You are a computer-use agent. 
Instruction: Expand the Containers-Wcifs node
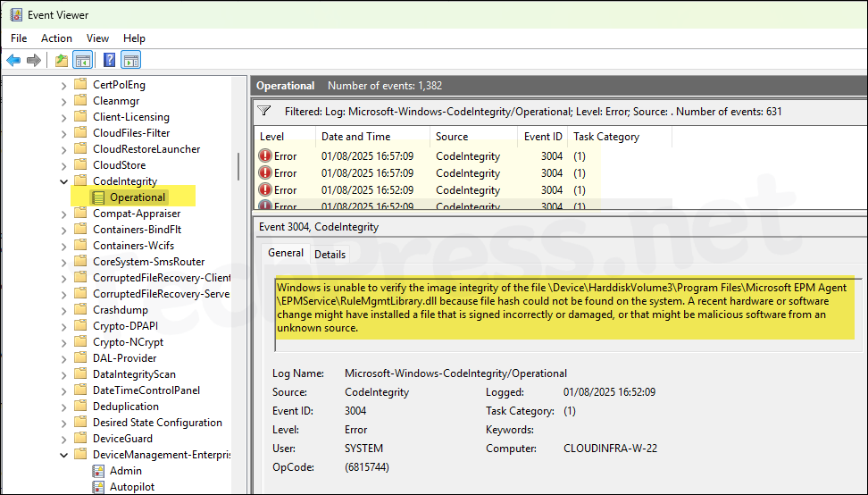click(x=63, y=246)
